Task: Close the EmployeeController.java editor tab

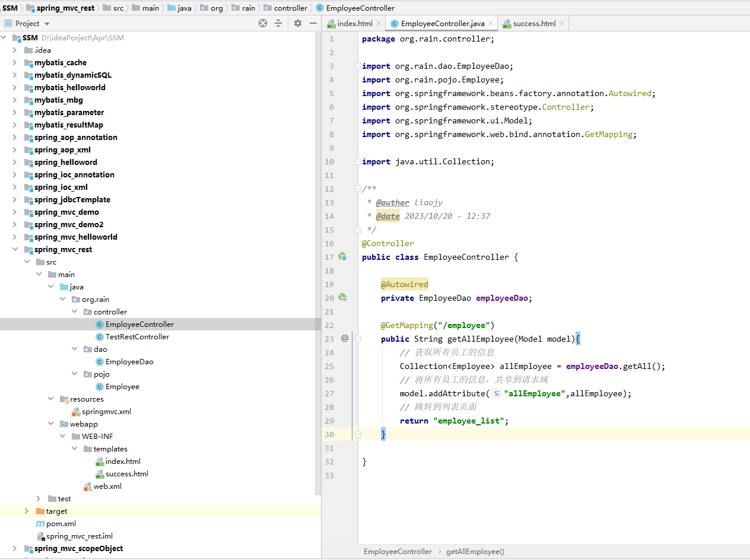Action: pos(490,24)
